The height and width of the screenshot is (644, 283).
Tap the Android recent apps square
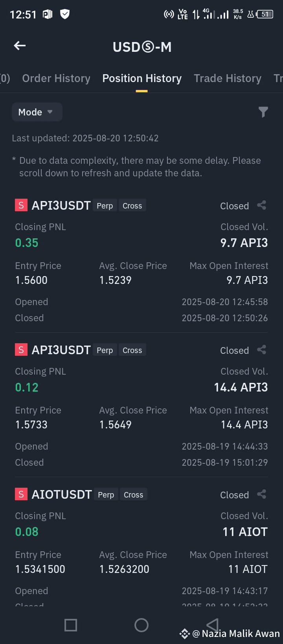[x=71, y=625]
